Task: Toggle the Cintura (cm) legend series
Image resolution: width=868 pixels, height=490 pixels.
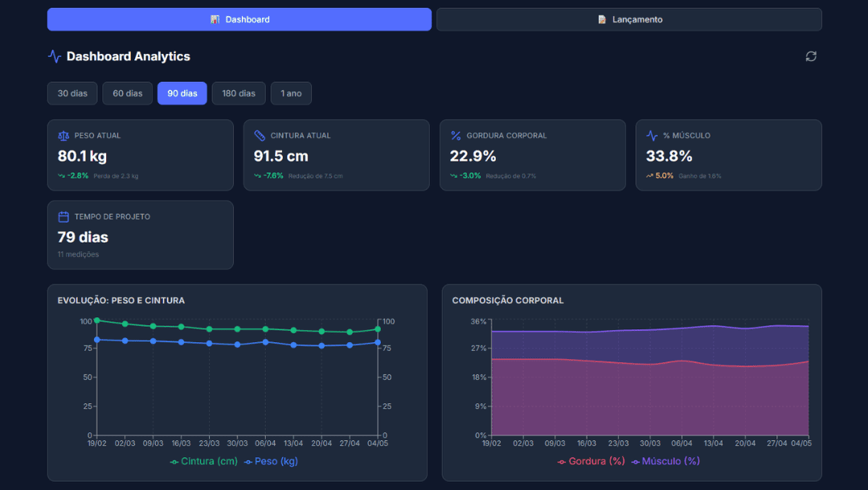Action: pyautogui.click(x=203, y=461)
